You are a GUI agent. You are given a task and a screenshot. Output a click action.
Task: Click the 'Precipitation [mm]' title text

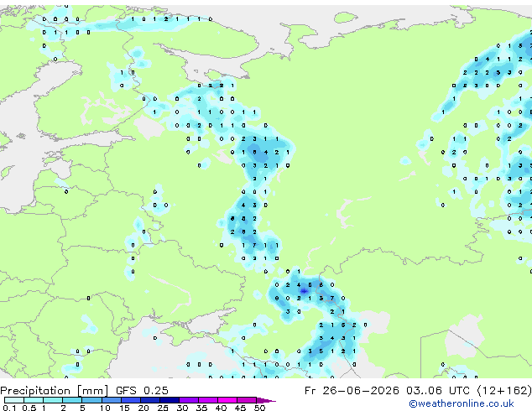pyautogui.click(x=54, y=391)
